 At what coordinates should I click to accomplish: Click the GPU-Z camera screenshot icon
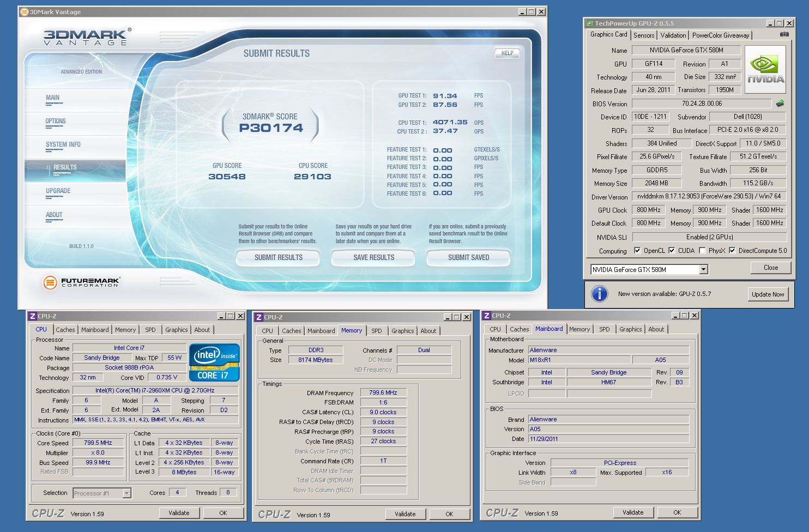click(x=784, y=34)
